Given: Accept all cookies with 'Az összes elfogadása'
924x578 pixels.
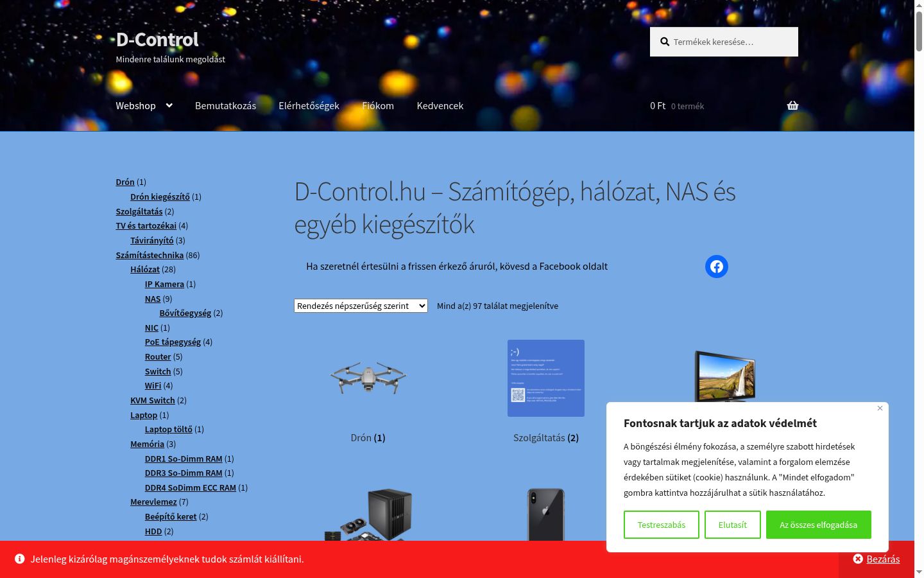Looking at the screenshot, I should click(x=819, y=525).
